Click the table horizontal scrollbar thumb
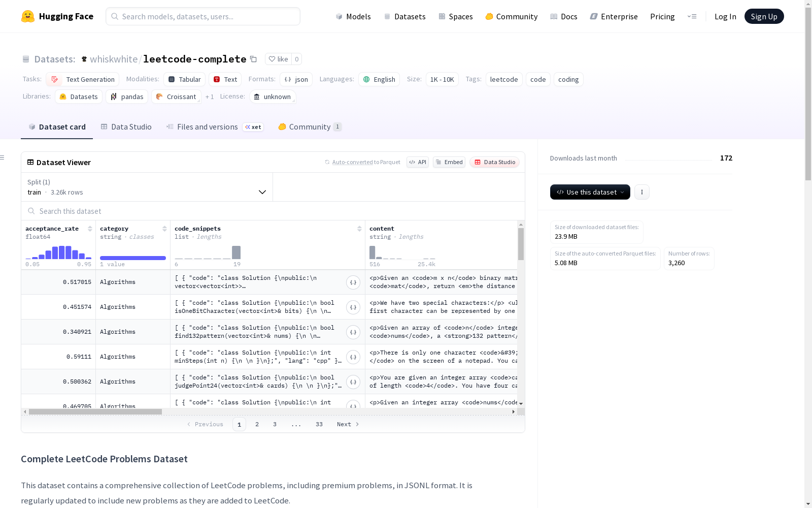This screenshot has height=508, width=812. (x=95, y=411)
